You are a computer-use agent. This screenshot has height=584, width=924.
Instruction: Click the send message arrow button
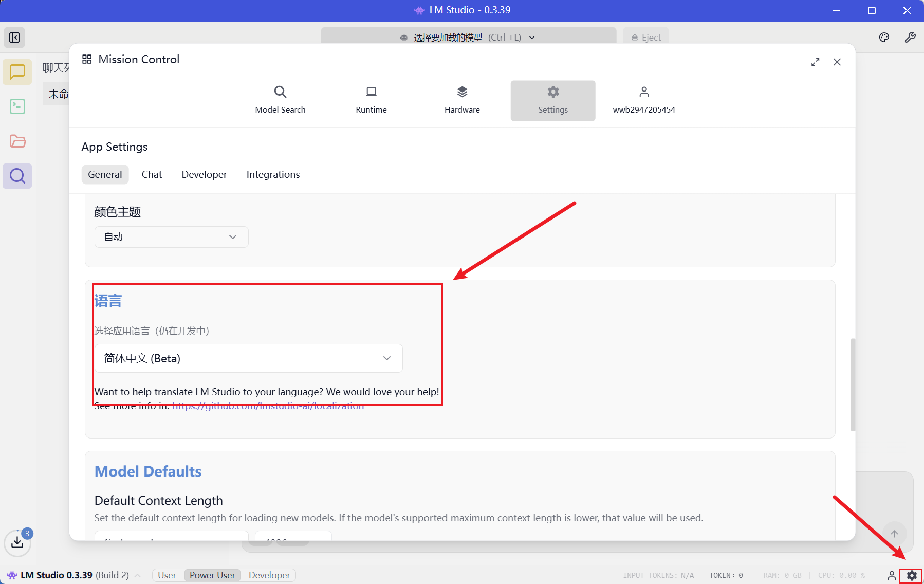point(894,534)
